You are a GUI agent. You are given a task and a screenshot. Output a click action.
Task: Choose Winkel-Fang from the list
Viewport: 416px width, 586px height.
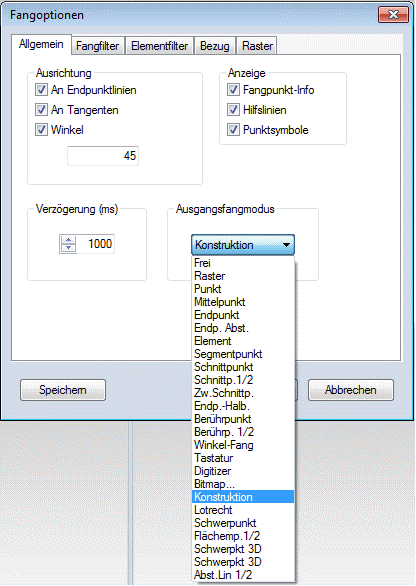[x=243, y=445]
